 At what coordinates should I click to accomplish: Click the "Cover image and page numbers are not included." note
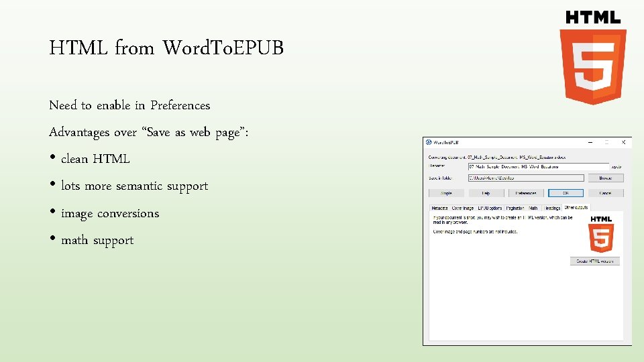tap(475, 232)
